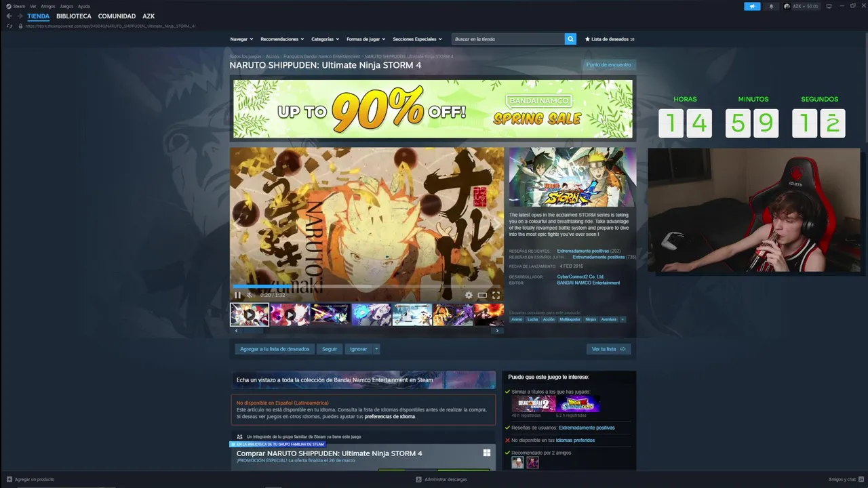
Task: Enter fullscreen for the trailer
Action: tap(496, 295)
